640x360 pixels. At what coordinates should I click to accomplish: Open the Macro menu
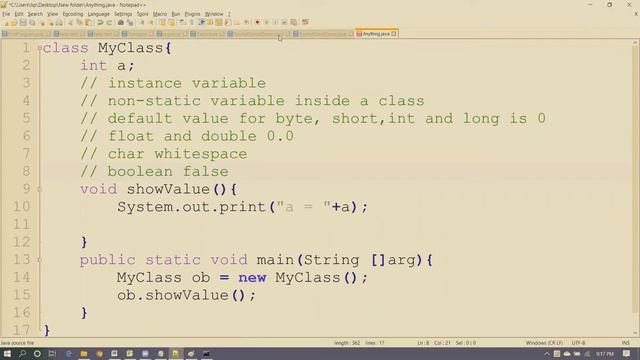(x=160, y=14)
